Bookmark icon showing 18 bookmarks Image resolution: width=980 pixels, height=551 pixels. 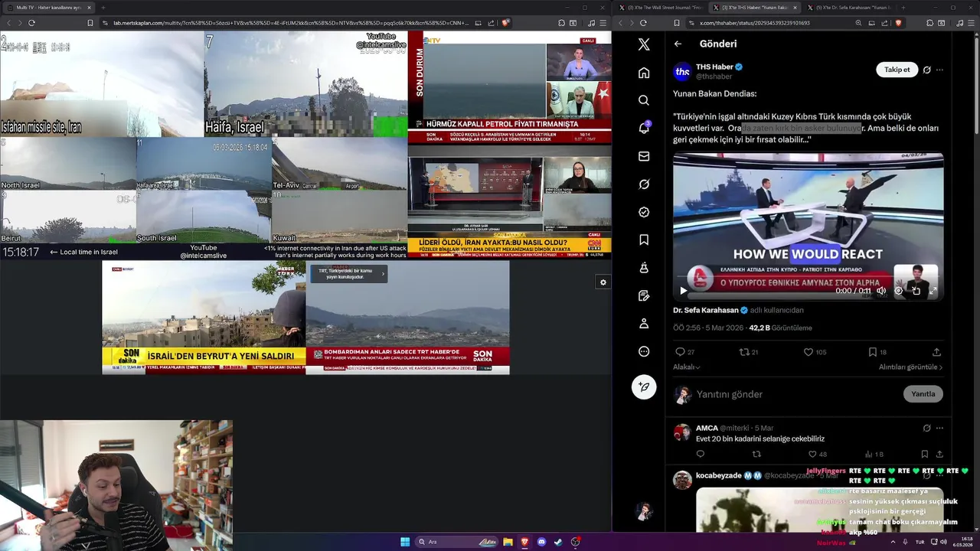coord(872,352)
